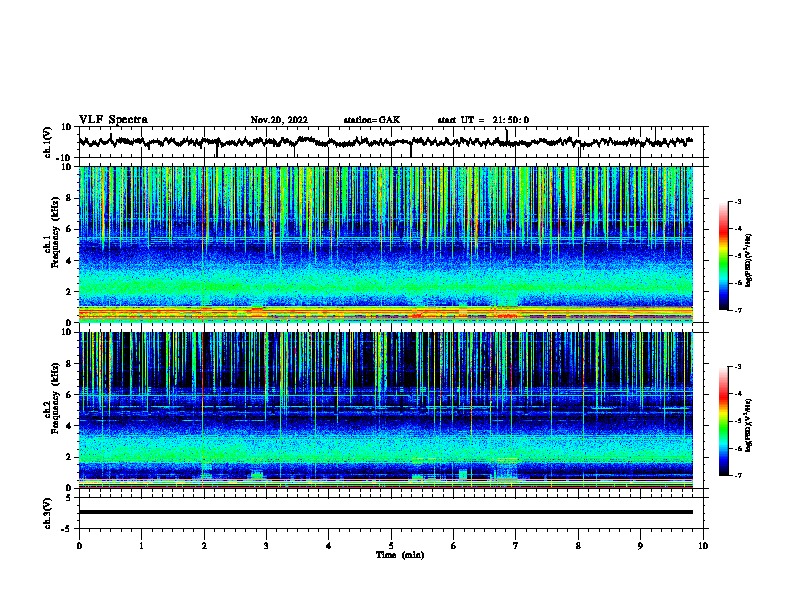Click time-axis tick label "3" at the bottom
The image size is (792, 612).
coord(266,546)
